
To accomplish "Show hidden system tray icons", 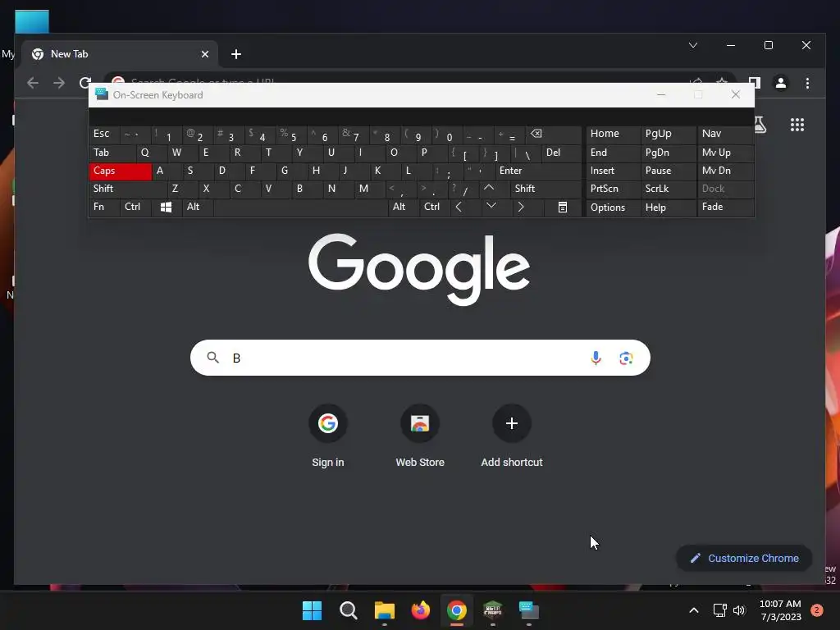I will coord(693,610).
